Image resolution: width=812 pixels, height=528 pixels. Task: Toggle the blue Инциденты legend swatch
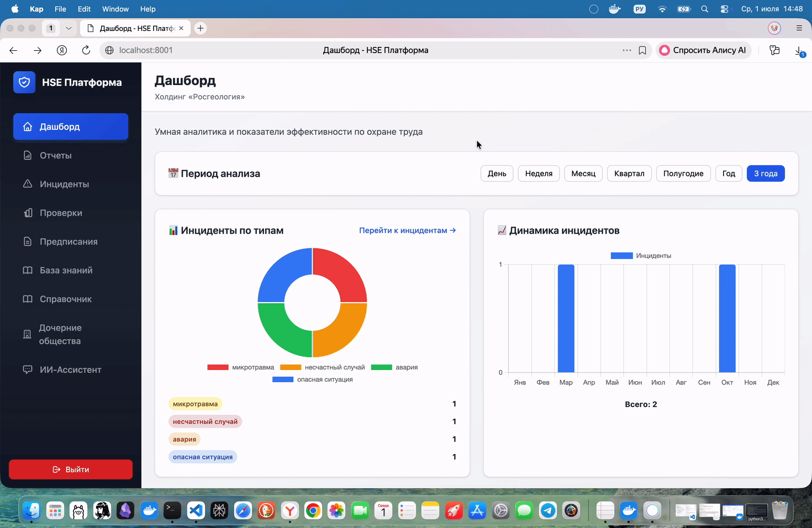[621, 256]
